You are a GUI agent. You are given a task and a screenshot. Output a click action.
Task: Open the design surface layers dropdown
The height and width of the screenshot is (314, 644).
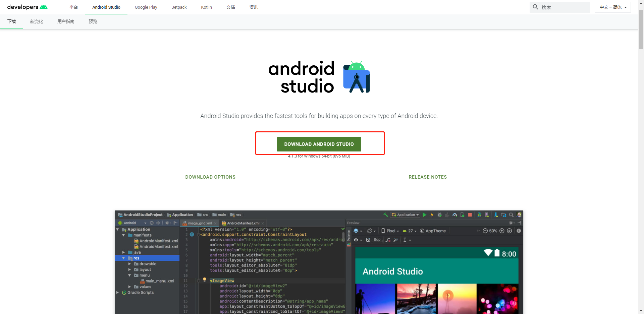[x=358, y=231]
